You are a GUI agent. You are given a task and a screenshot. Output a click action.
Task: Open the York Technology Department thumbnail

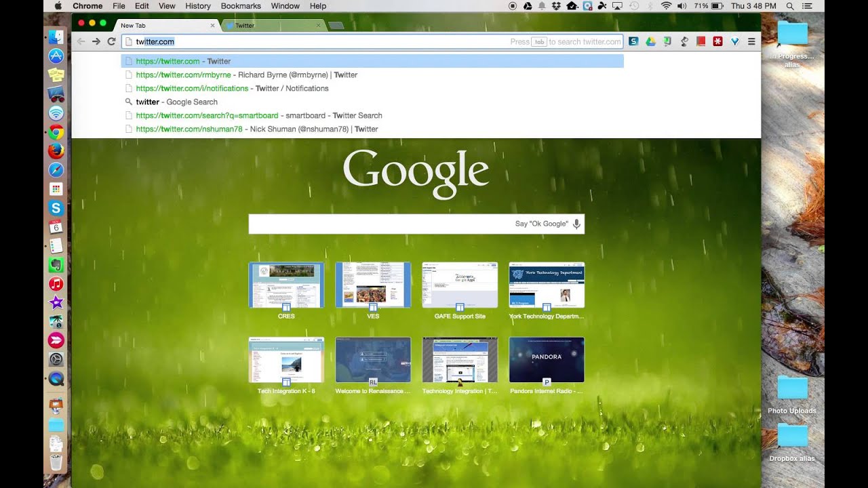click(547, 285)
